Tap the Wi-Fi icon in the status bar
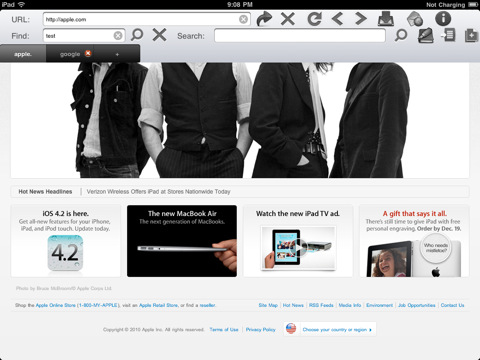The height and width of the screenshot is (360, 480). (21, 4)
